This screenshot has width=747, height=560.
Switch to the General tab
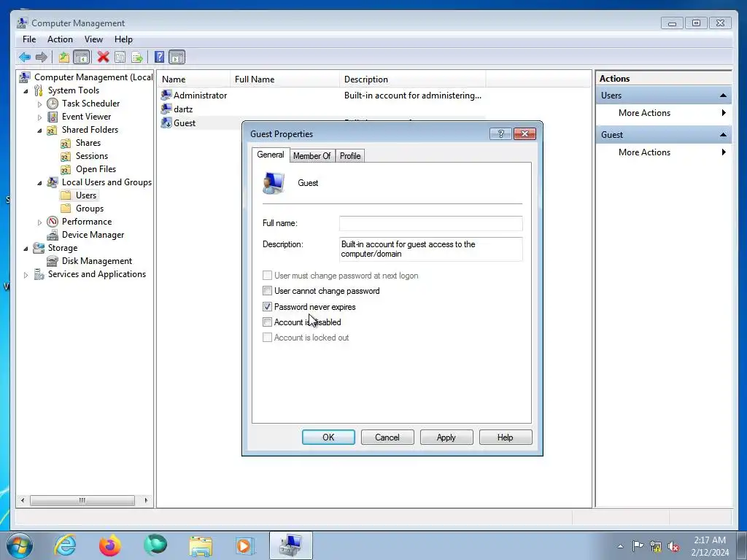(271, 155)
